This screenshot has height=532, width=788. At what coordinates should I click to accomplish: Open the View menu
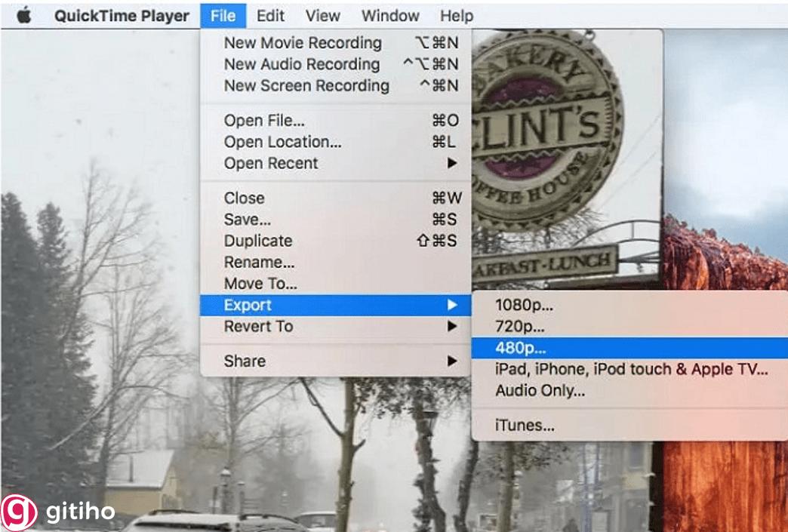click(322, 15)
